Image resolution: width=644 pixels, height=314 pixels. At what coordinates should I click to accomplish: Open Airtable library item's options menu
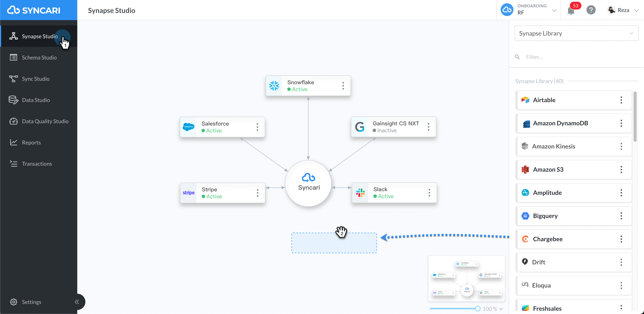point(621,100)
